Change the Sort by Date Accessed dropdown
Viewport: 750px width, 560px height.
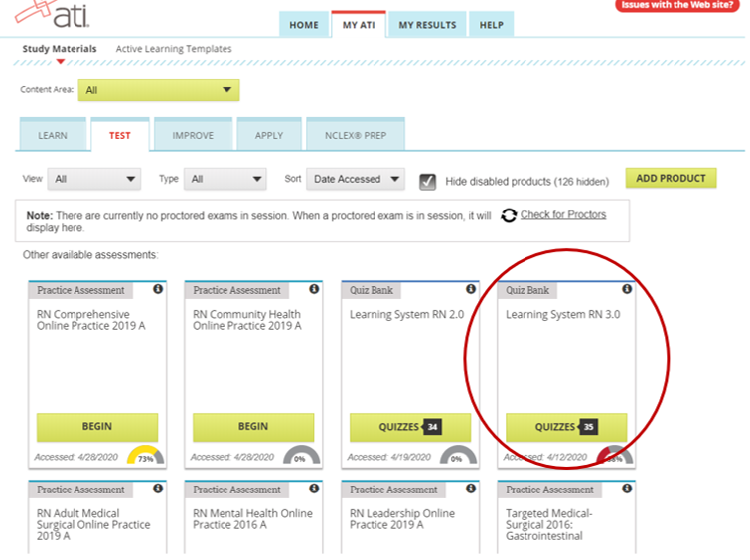(x=356, y=179)
